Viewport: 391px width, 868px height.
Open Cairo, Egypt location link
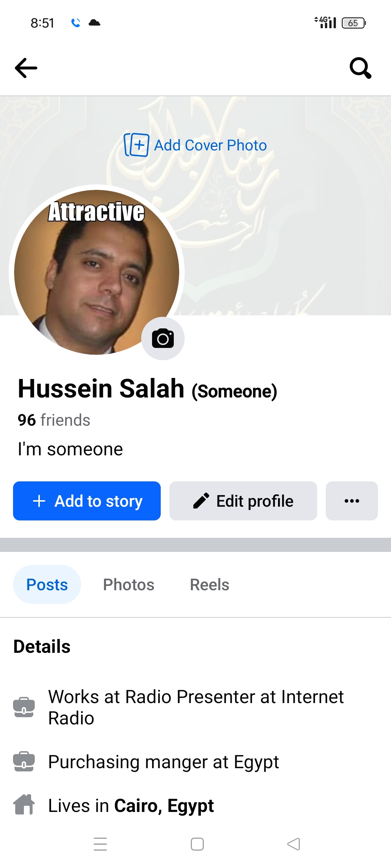click(x=164, y=806)
